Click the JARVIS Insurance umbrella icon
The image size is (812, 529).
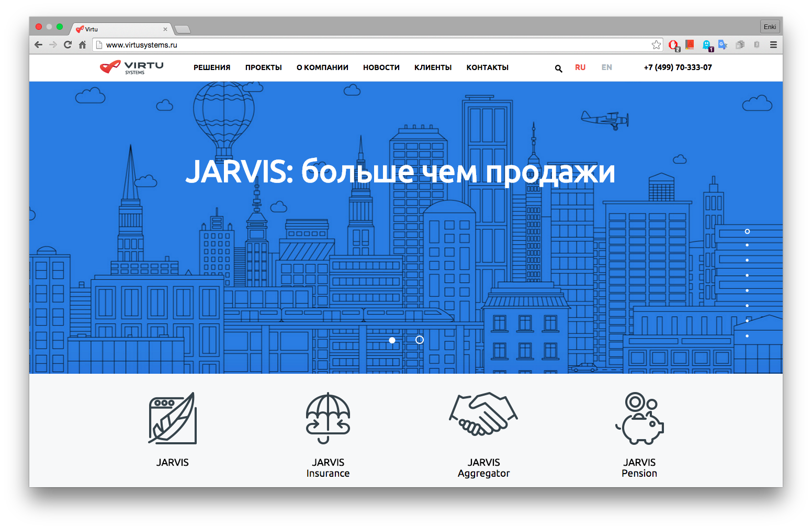[328, 418]
